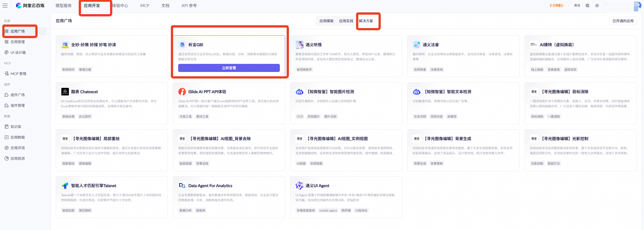Click the 应用评测 sidebar icon
This screenshot has width=644, height=230.
pyautogui.click(x=7, y=148)
